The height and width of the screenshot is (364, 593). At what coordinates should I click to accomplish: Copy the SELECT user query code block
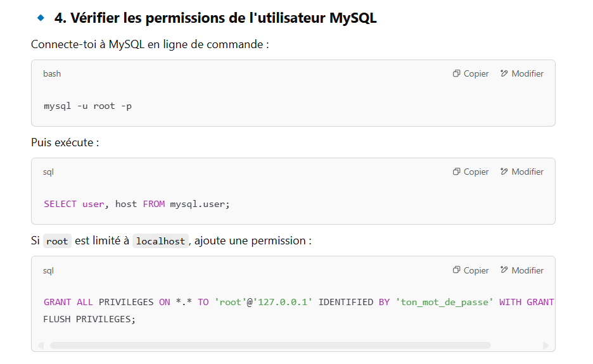[470, 172]
